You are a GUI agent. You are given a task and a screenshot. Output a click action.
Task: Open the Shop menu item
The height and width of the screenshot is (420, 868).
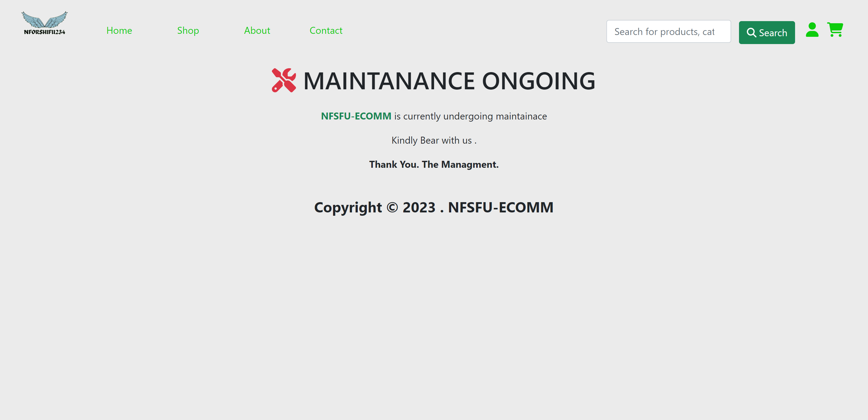click(x=188, y=30)
